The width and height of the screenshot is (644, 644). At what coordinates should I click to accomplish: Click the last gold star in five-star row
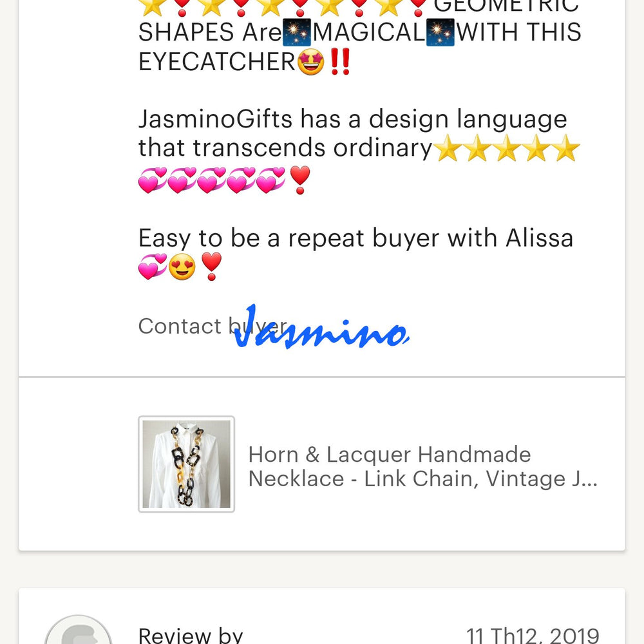(565, 148)
